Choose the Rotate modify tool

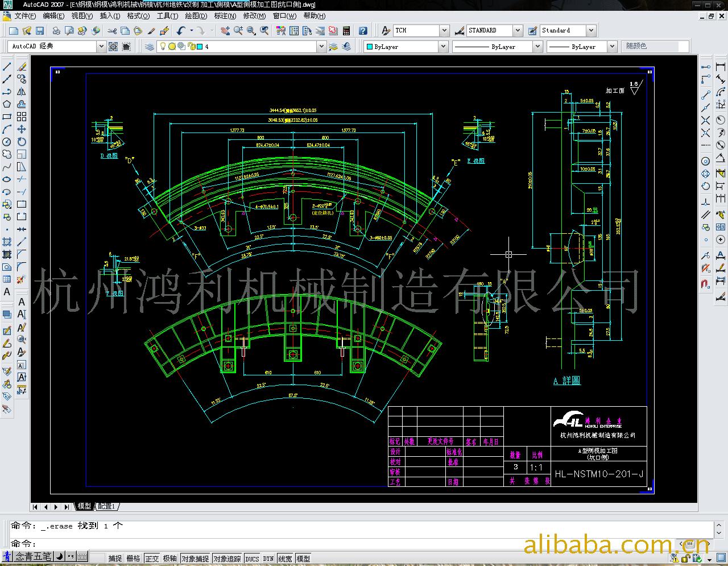[22, 142]
